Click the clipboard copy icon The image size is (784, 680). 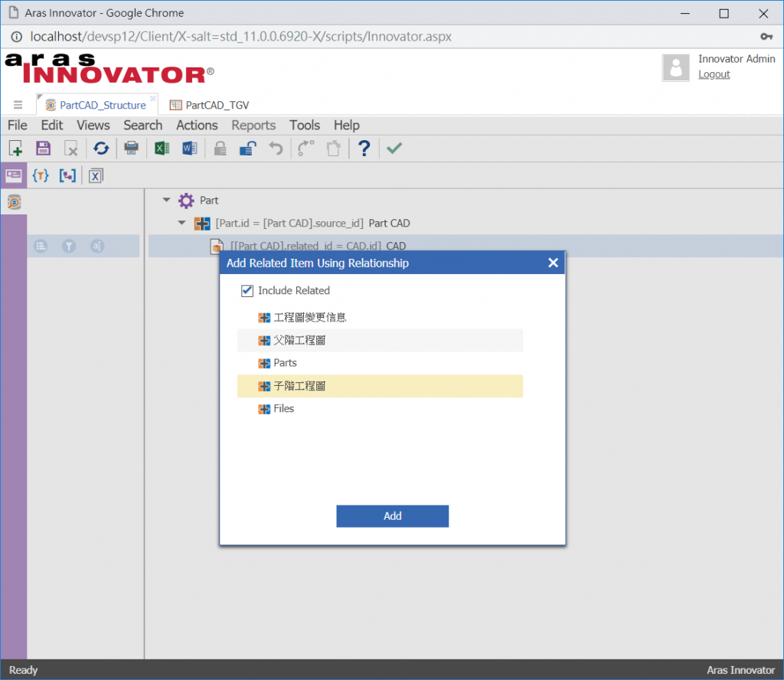pos(334,149)
